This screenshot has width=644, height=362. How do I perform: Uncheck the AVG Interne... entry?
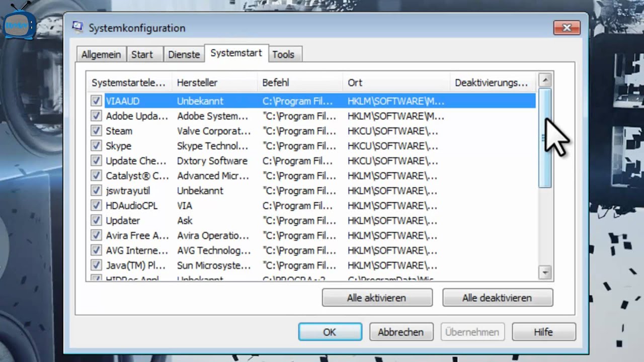[96, 250]
